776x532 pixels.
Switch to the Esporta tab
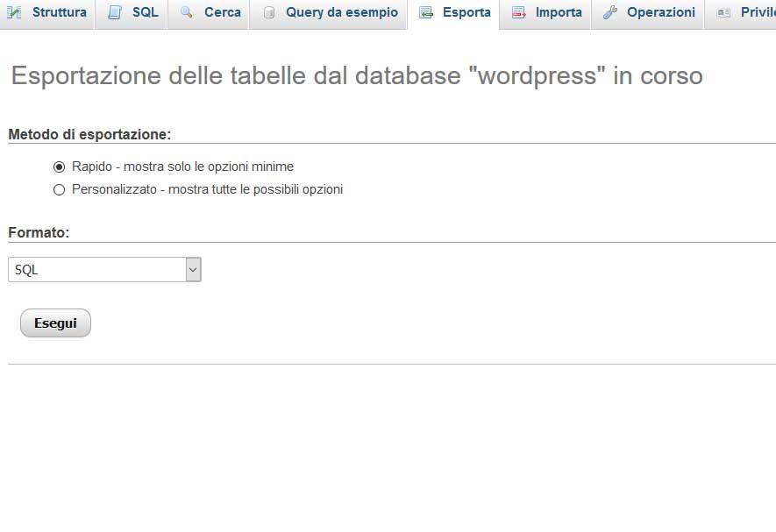click(x=453, y=12)
